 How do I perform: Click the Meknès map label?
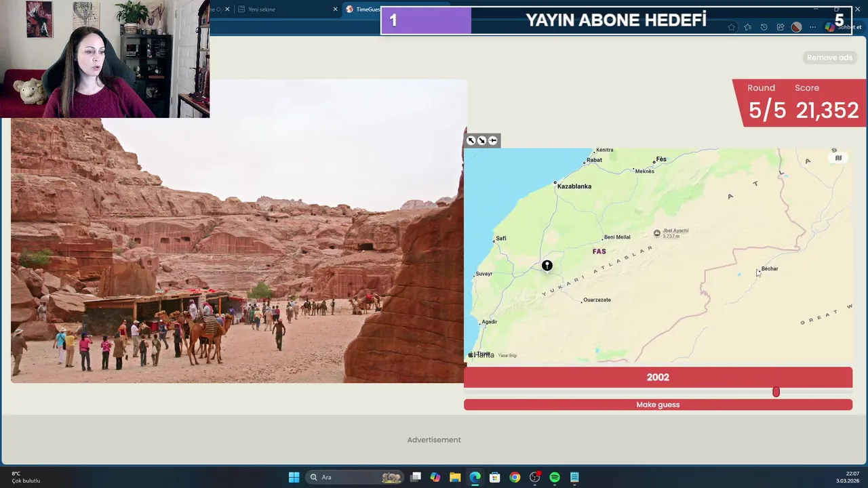click(x=644, y=171)
